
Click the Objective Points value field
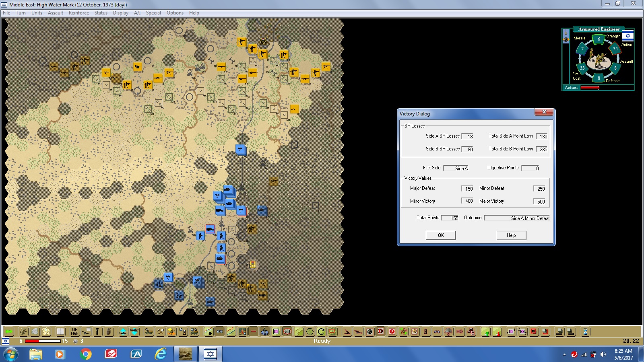(x=530, y=168)
